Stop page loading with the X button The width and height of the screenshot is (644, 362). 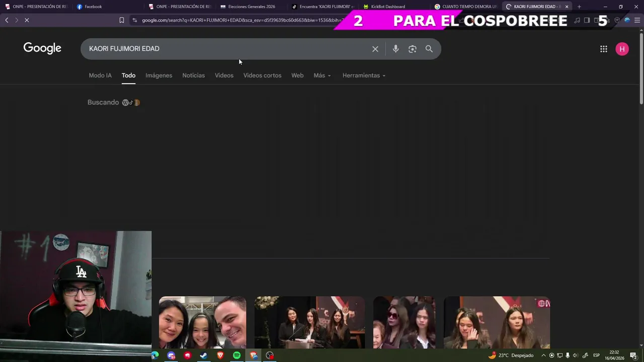[27, 20]
